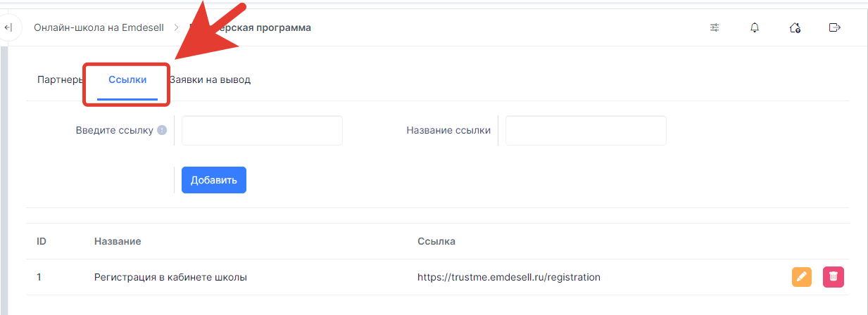Collapse the sidebar with the arrow icon
Screen dimensions: 868x315
click(8, 27)
